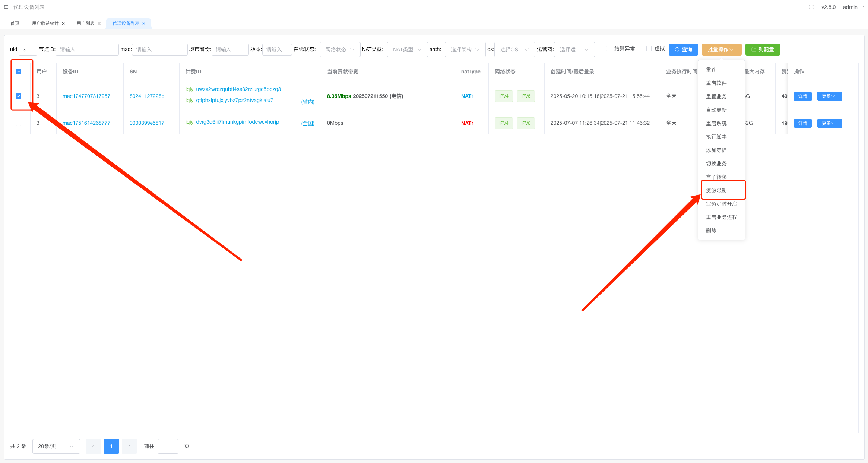
Task: Click the hamburger menu collapse icon
Action: 6,7
